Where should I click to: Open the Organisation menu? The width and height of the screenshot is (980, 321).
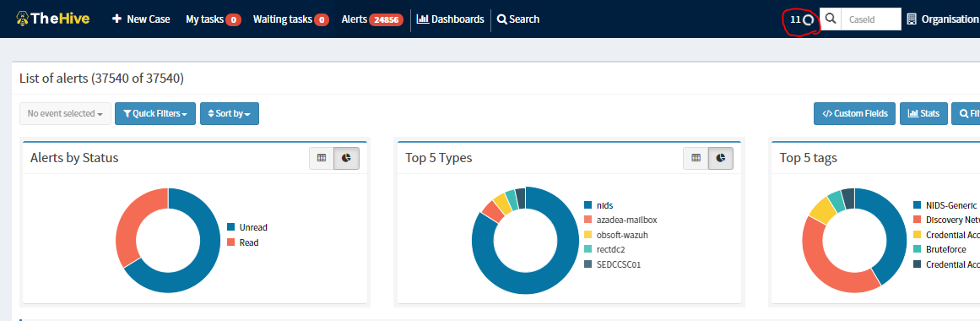point(944,19)
